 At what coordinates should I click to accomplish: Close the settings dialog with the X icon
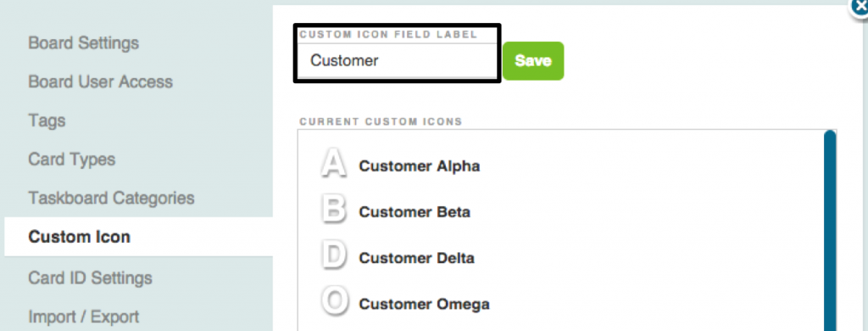click(x=860, y=8)
